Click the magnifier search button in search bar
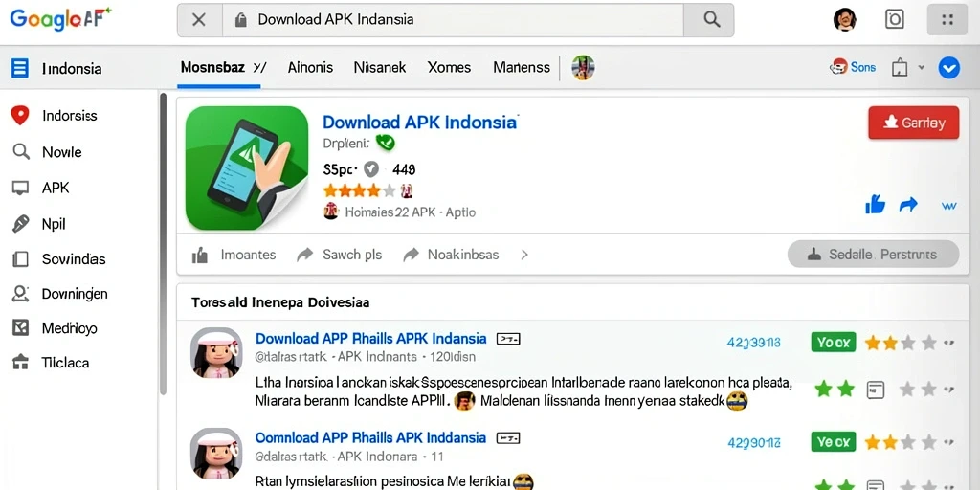This screenshot has height=490, width=980. coord(711,20)
